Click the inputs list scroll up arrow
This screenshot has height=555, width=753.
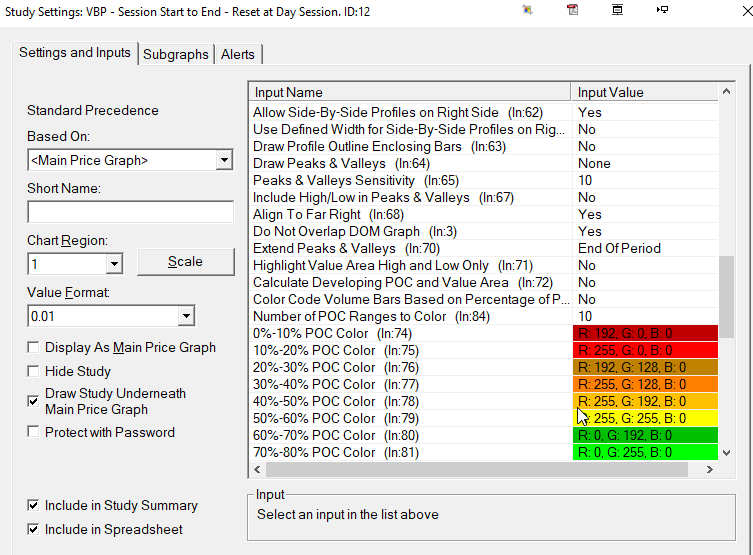click(x=727, y=91)
